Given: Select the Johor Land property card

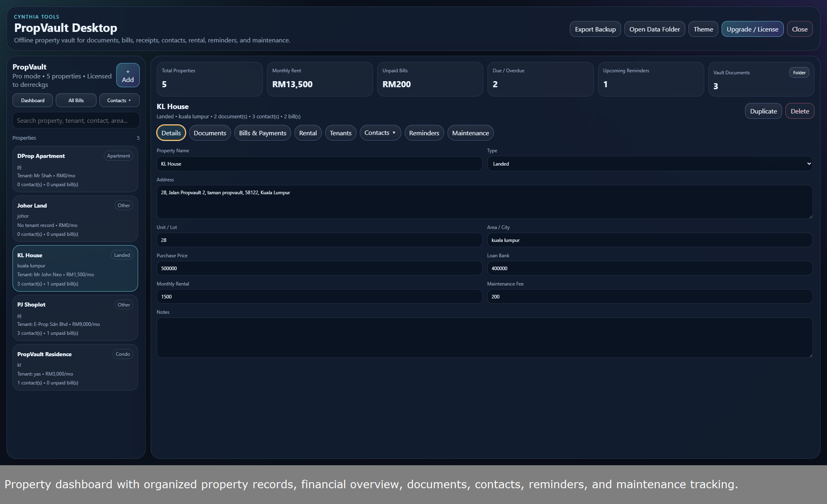Looking at the screenshot, I should tap(75, 219).
